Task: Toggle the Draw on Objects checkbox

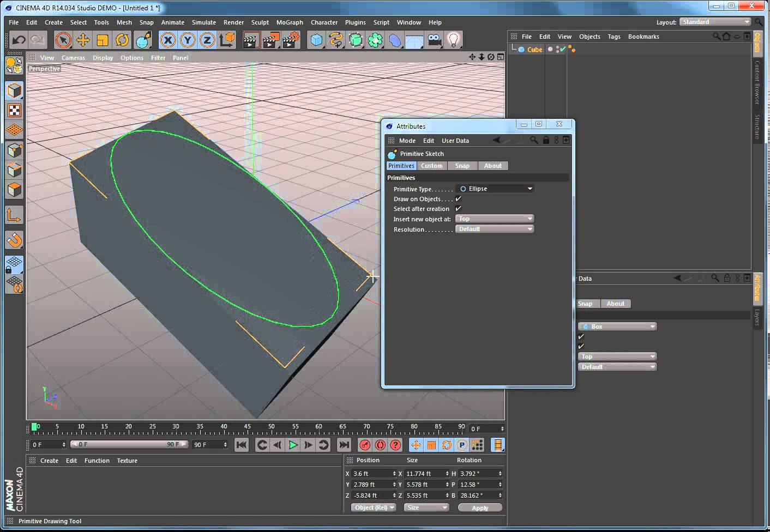Action: [x=459, y=199]
